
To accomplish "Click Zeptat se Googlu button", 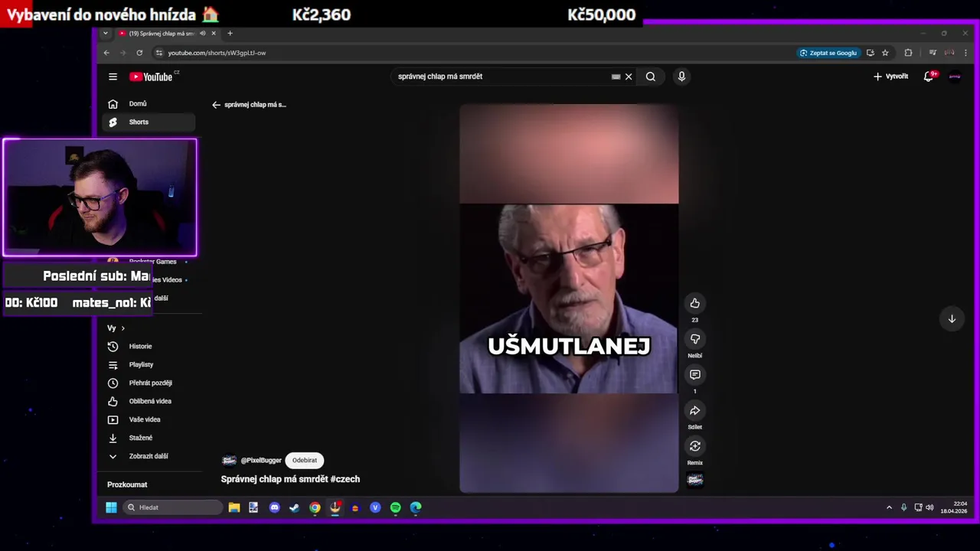I will click(x=828, y=53).
